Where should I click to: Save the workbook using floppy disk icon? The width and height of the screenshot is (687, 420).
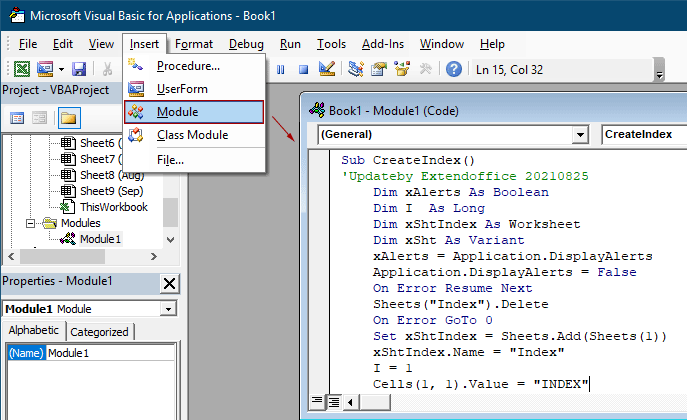coord(79,69)
